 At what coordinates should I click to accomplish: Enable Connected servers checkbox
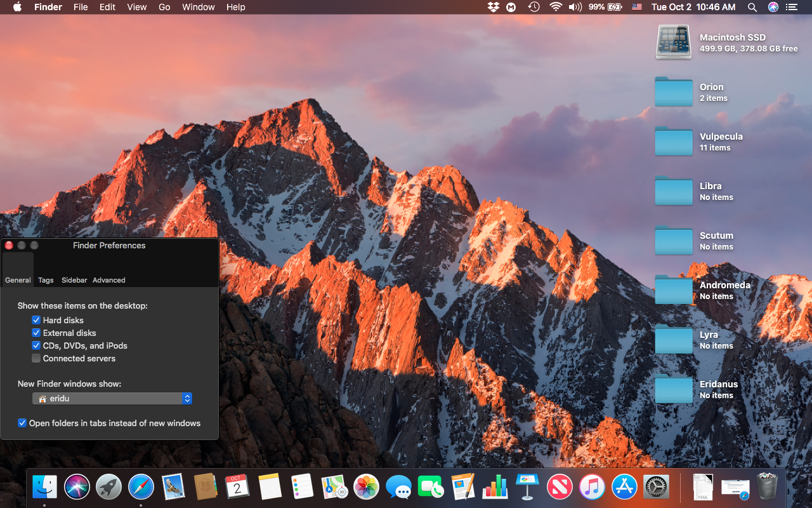[x=36, y=358]
